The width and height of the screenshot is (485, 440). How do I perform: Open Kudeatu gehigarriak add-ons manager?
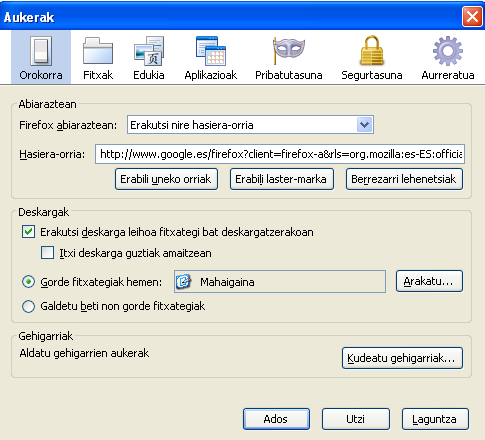[402, 358]
